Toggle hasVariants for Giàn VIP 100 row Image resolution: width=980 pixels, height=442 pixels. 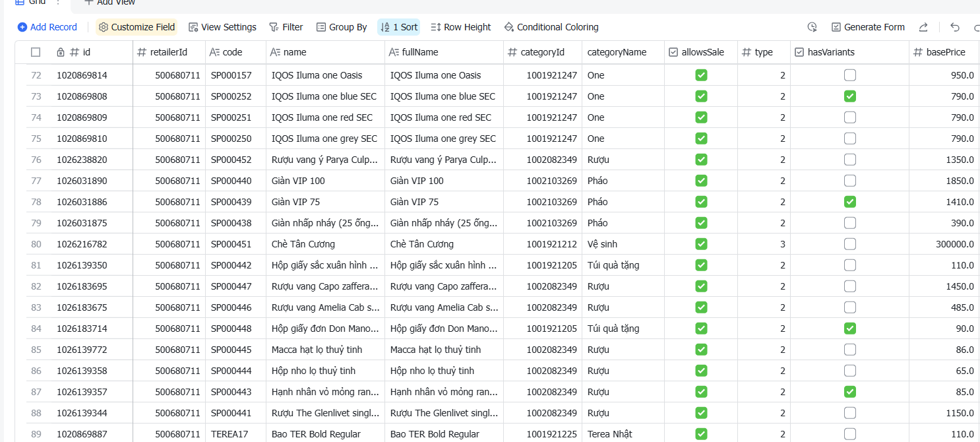point(850,181)
